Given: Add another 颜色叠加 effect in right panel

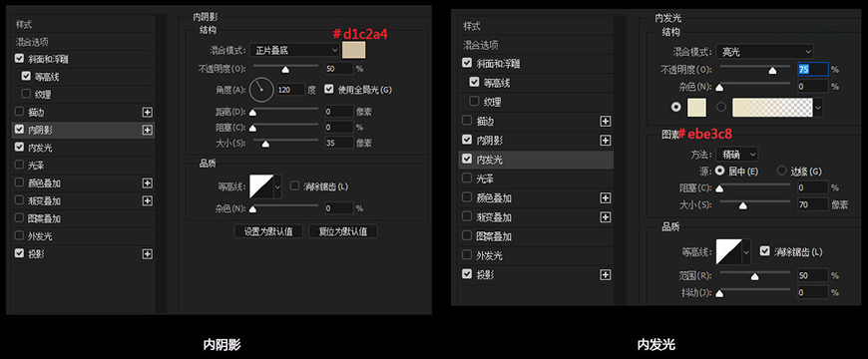Looking at the screenshot, I should (x=606, y=198).
